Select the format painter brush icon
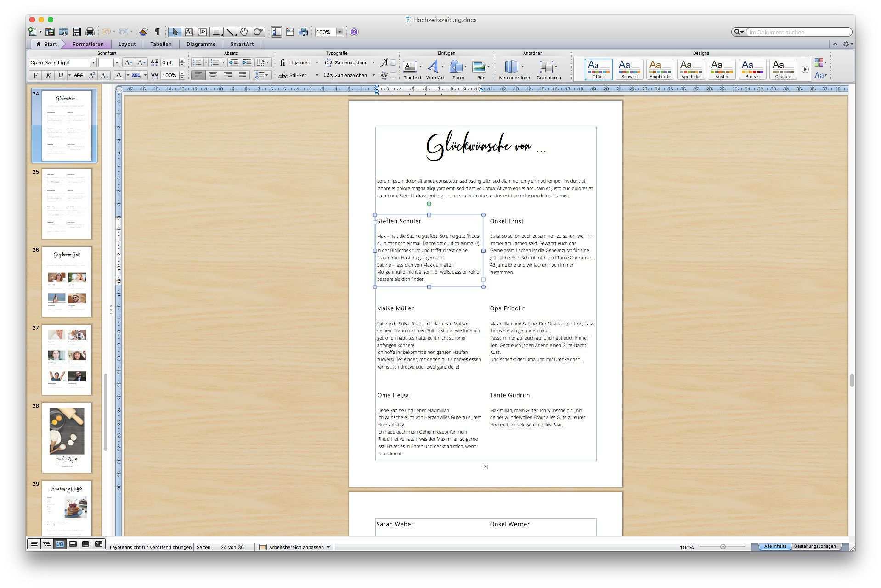Viewport: 881px width, 588px height. [144, 32]
